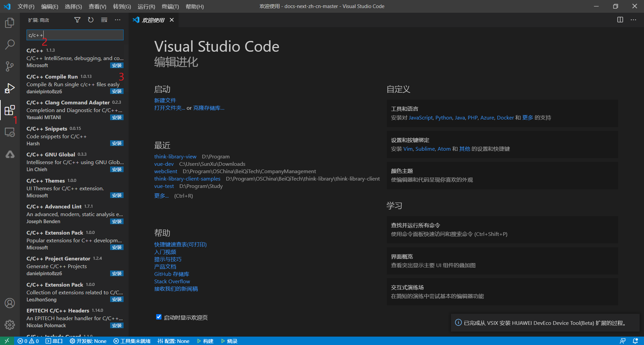Click the 打开文件夹... link
Screen dimensions: 644x345
click(170, 108)
